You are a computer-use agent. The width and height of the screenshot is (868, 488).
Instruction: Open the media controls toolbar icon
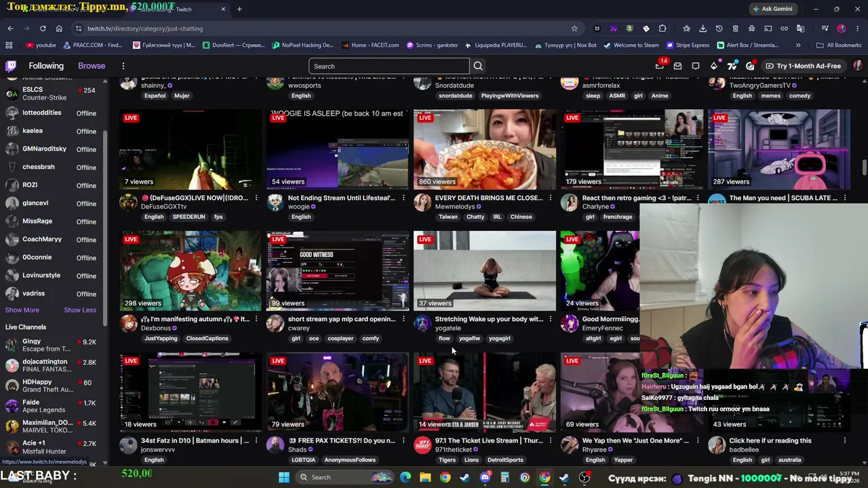[825, 28]
